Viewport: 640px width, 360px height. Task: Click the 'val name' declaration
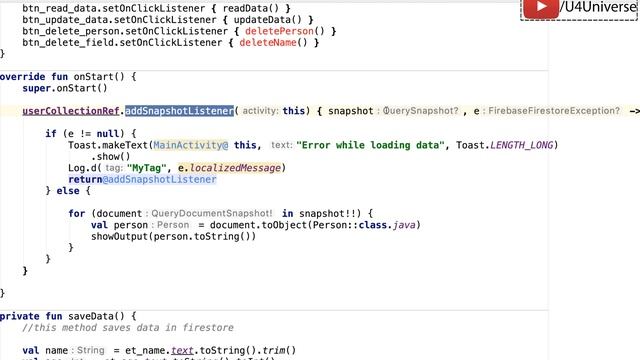pos(45,351)
